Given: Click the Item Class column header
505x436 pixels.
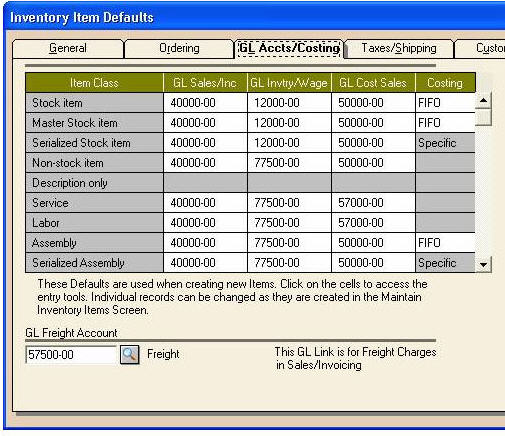Looking at the screenshot, I should coord(94,83).
